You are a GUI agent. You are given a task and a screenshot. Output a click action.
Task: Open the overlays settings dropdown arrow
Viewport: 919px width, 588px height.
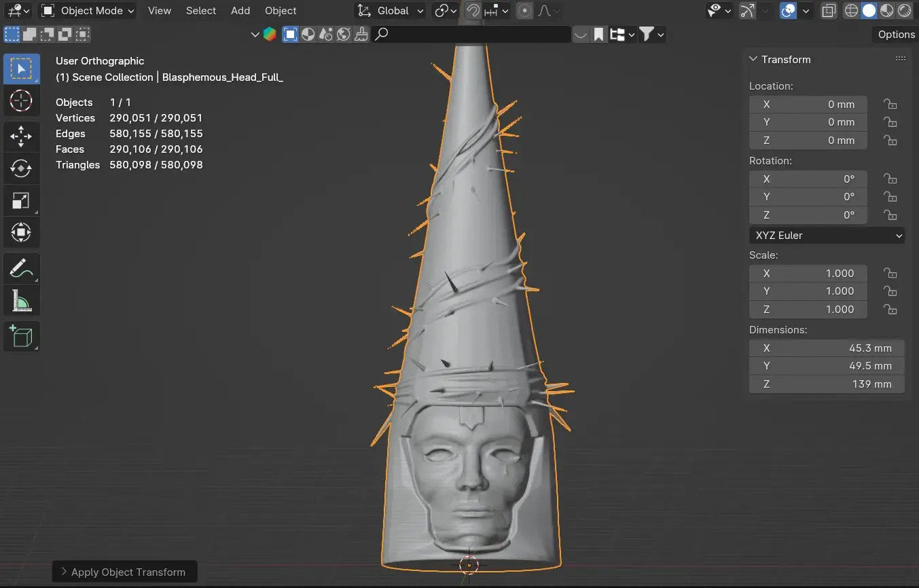point(806,11)
